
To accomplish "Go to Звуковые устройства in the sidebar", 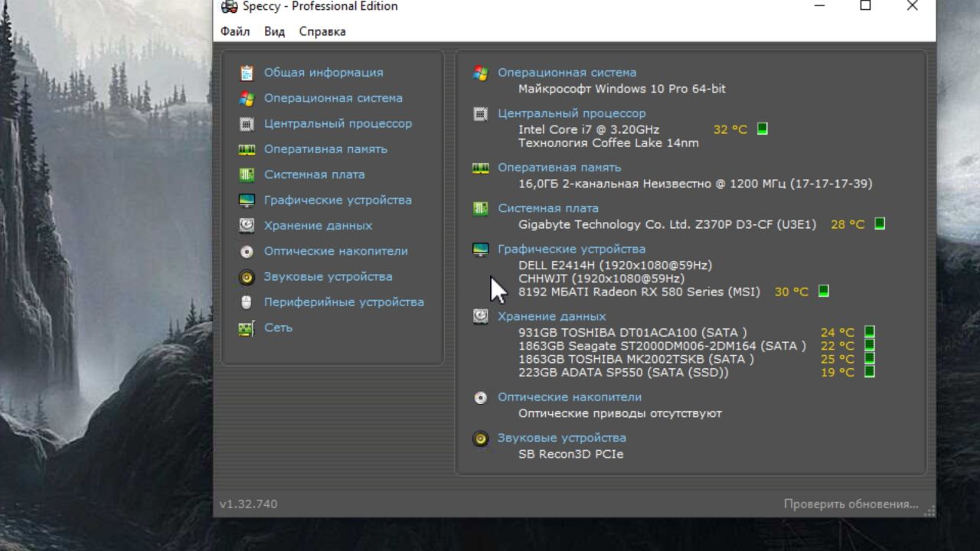I will [x=328, y=276].
